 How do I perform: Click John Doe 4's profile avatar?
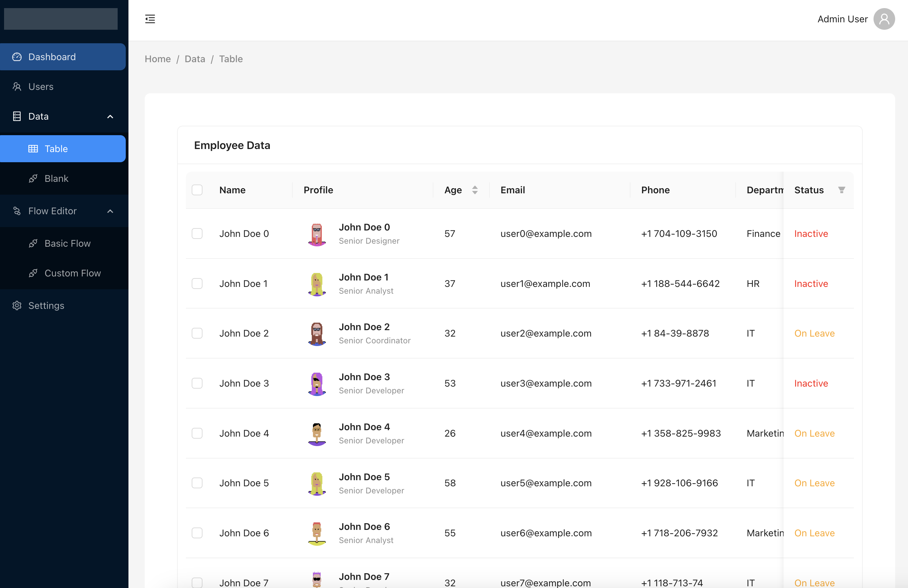(x=317, y=434)
